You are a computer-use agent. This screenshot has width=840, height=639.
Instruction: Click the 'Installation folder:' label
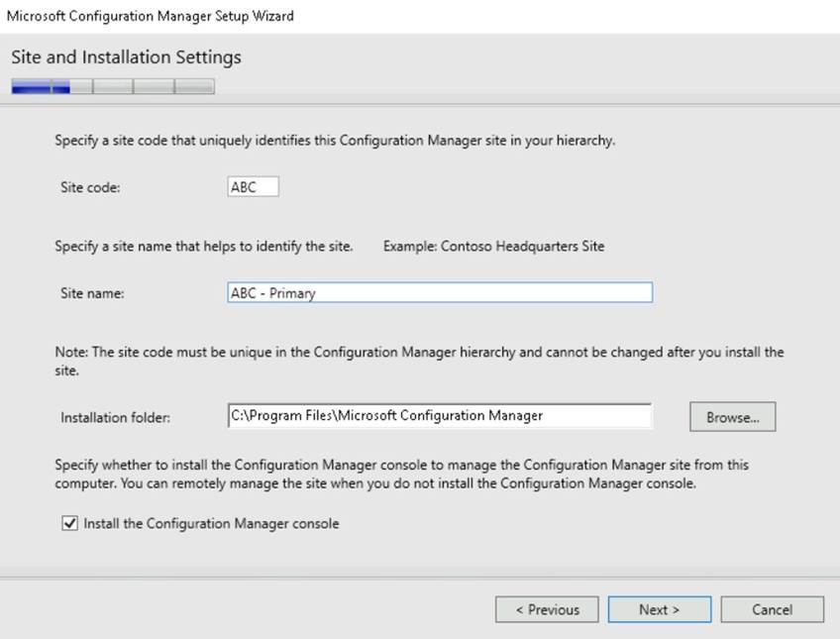[115, 417]
